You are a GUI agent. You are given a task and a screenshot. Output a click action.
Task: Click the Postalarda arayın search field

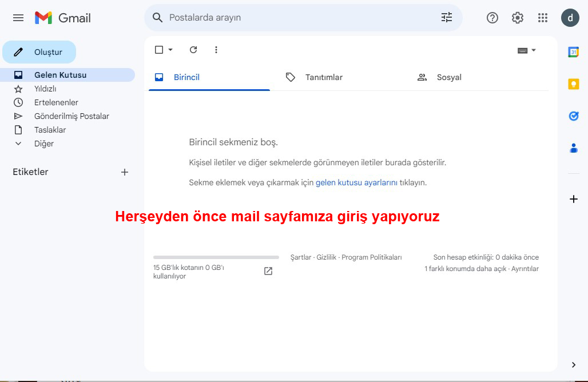tap(297, 18)
